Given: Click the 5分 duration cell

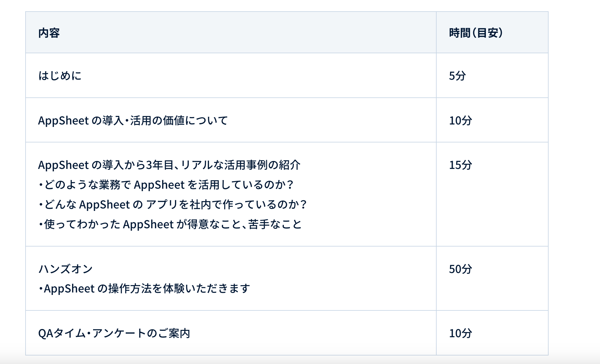Looking at the screenshot, I should 457,76.
